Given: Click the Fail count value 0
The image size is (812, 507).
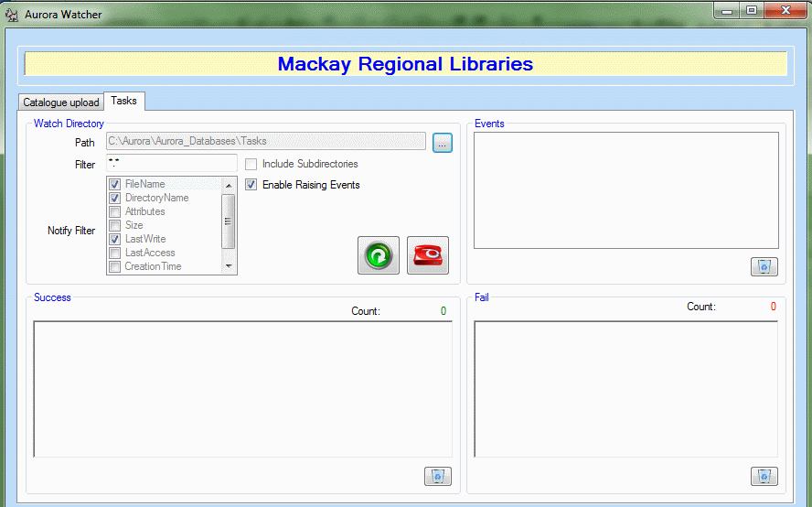Looking at the screenshot, I should [x=774, y=307].
